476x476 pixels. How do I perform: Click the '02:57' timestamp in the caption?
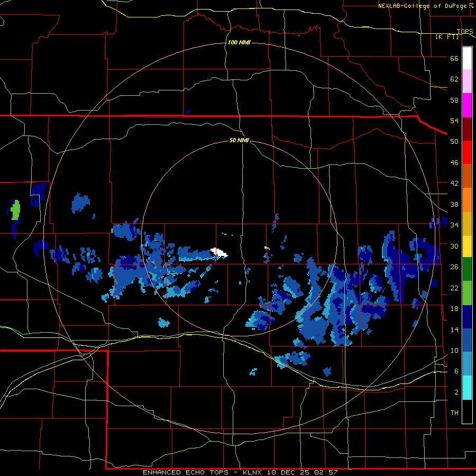[x=326, y=472]
